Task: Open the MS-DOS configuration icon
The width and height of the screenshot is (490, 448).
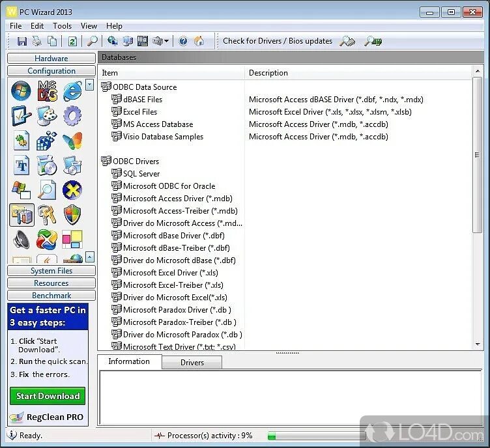Action: 47,91
